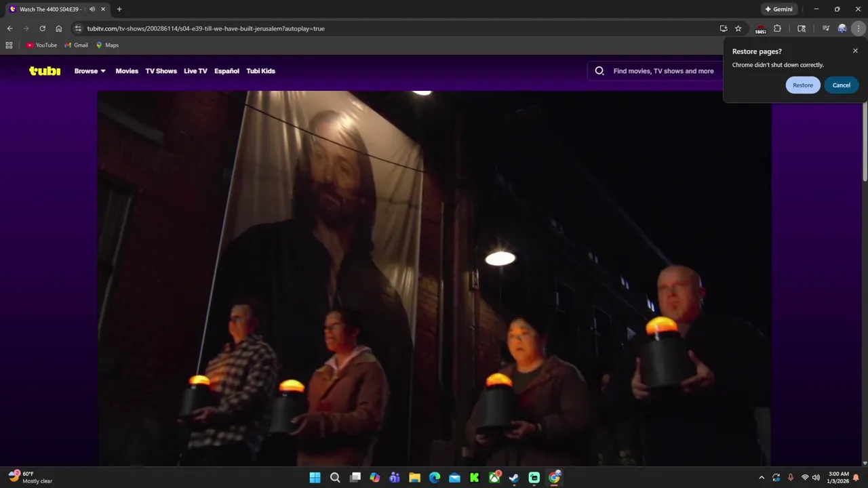Image resolution: width=868 pixels, height=488 pixels.
Task: Mute the tab via its speaker icon
Action: (92, 9)
